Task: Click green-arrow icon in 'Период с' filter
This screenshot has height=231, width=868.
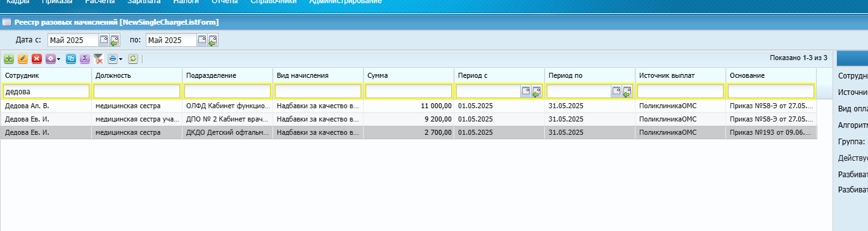Action: (537, 92)
